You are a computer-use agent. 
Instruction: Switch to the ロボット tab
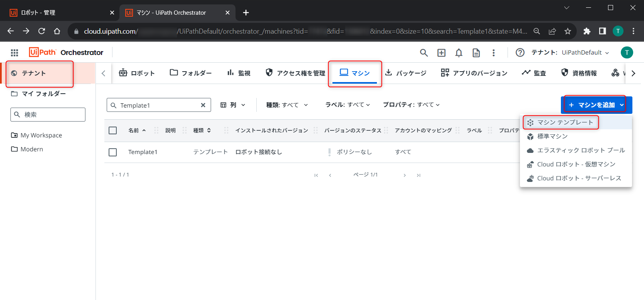point(137,73)
